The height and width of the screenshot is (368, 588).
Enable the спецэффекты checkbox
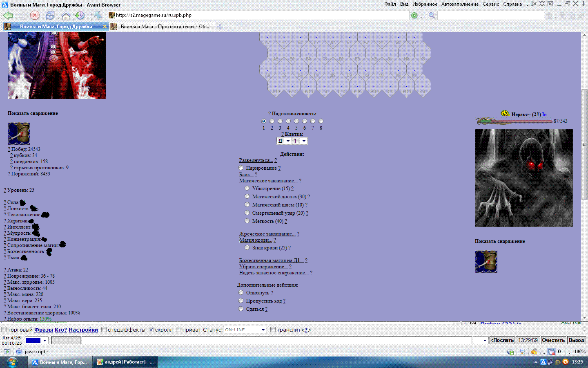click(x=104, y=330)
